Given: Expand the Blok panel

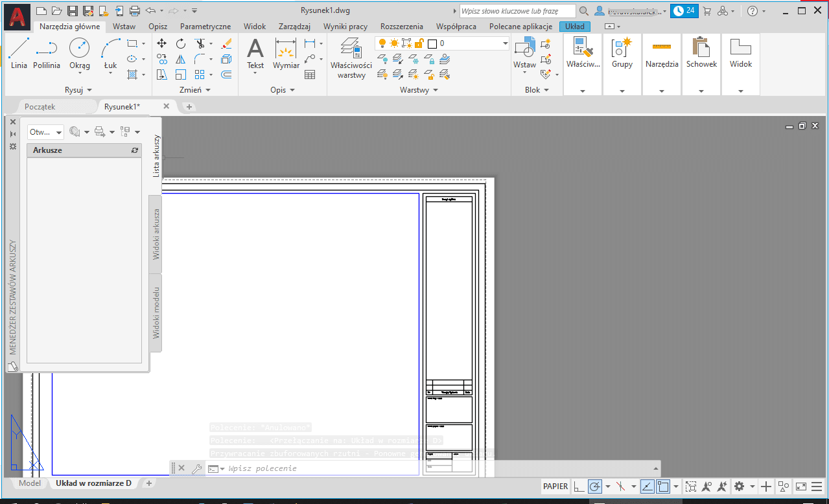Looking at the screenshot, I should click(x=537, y=90).
